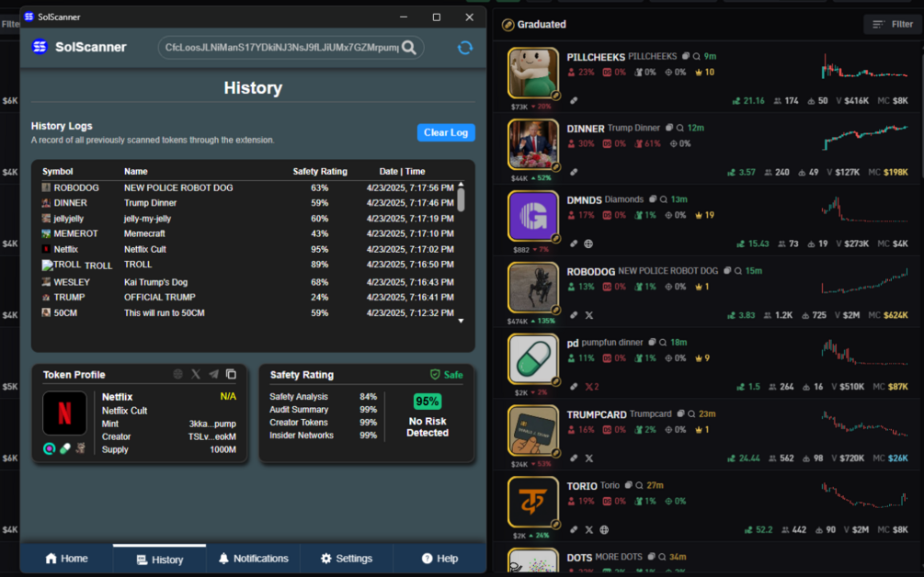Click the globe icon under DMNDS row
The width and height of the screenshot is (924, 577).
[588, 243]
